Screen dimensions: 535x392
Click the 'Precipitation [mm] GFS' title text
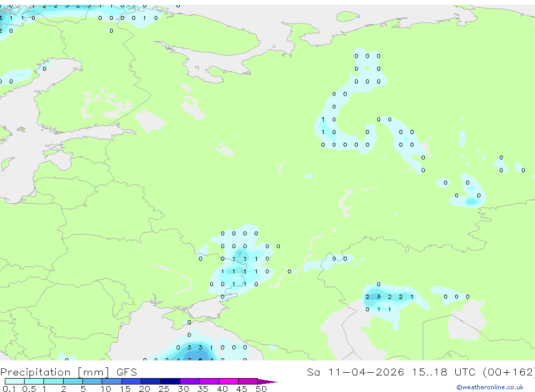click(x=68, y=372)
